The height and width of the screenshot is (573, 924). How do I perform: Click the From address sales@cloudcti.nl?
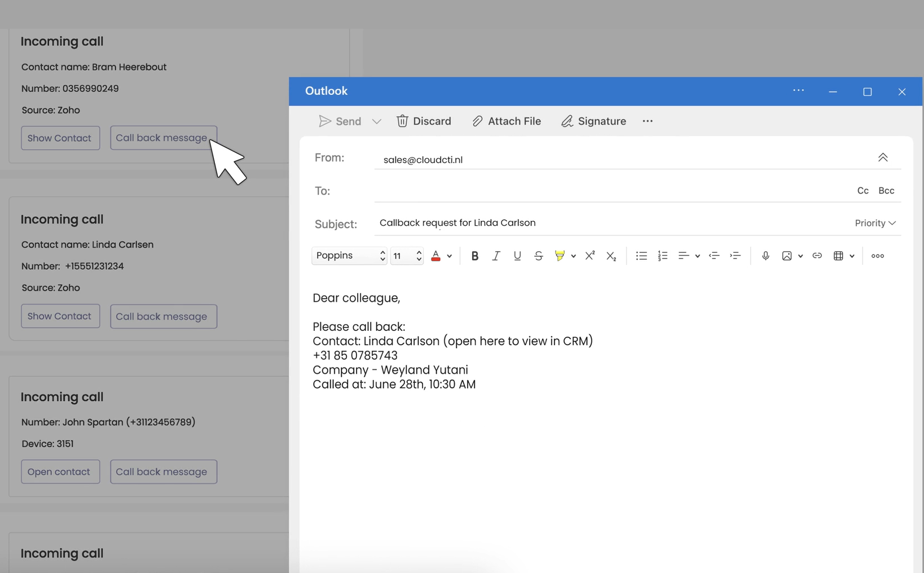423,160
